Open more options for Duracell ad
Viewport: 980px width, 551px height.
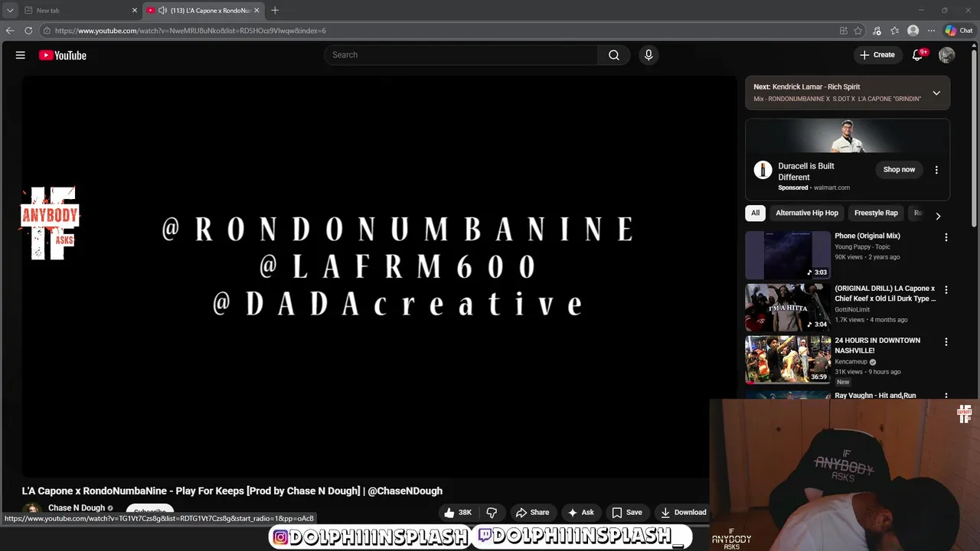936,170
